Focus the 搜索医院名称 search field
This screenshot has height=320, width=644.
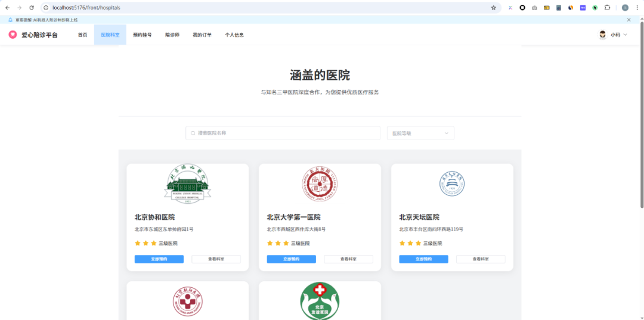(283, 133)
